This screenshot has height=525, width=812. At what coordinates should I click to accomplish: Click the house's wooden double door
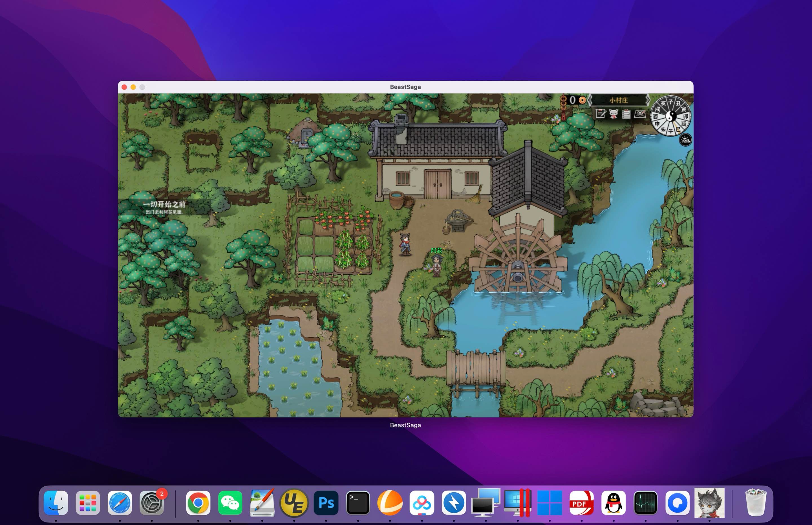437,184
